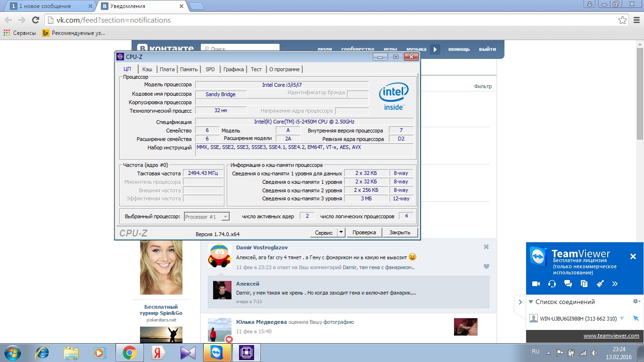
Task: Click the TeamViewer whiteboard brush icon
Action: click(600, 284)
